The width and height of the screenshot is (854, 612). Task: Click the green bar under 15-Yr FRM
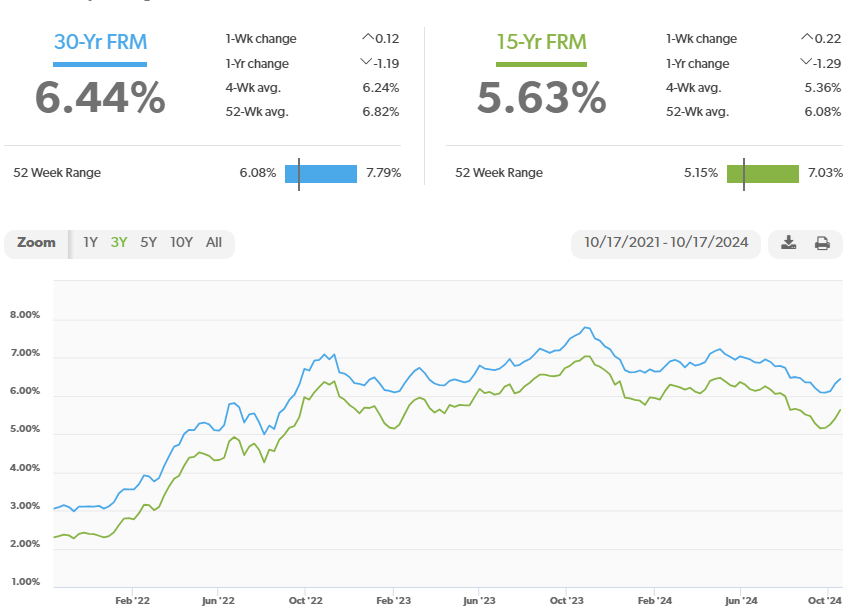pos(541,62)
